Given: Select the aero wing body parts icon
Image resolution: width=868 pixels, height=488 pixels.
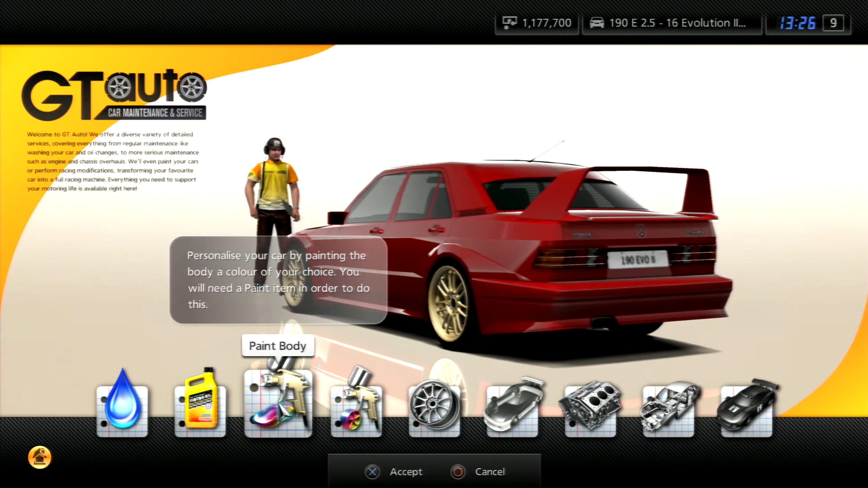Looking at the screenshot, I should pos(512,405).
